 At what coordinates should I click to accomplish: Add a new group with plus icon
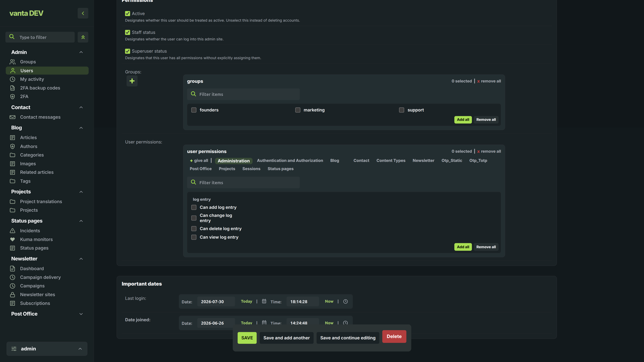(132, 81)
